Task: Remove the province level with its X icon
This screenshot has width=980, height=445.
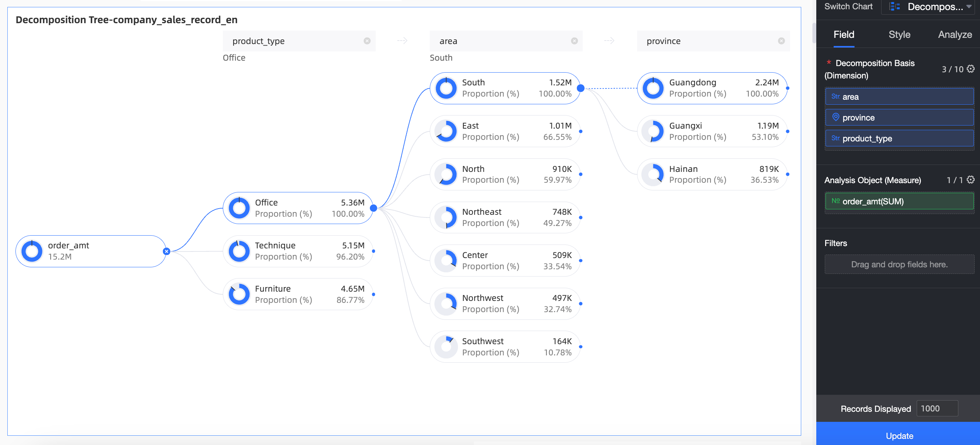Action: [781, 41]
